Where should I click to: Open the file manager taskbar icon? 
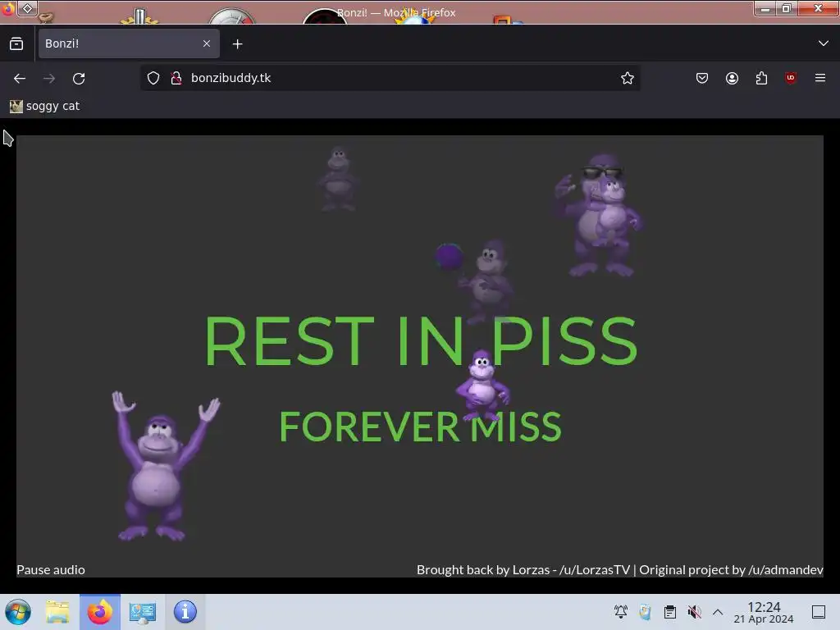coord(57,612)
